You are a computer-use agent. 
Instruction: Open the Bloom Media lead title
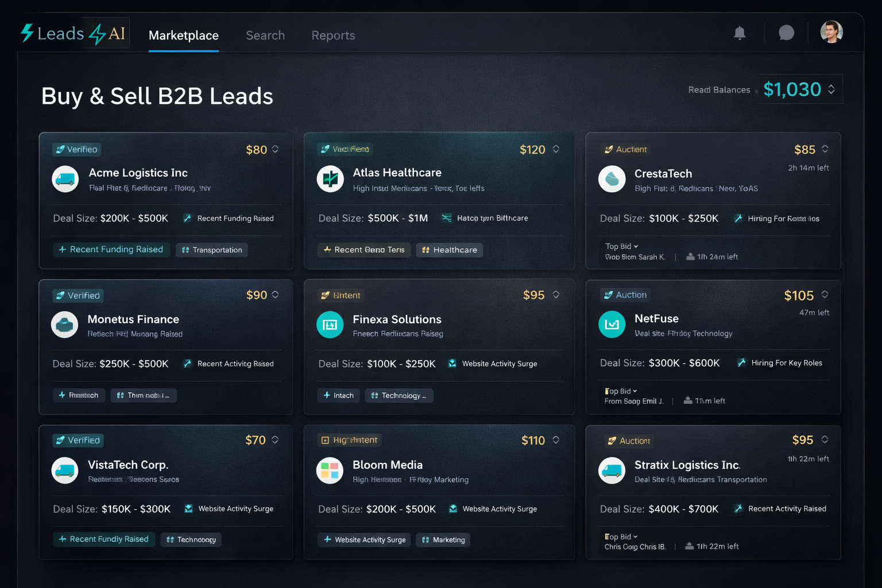(x=388, y=465)
